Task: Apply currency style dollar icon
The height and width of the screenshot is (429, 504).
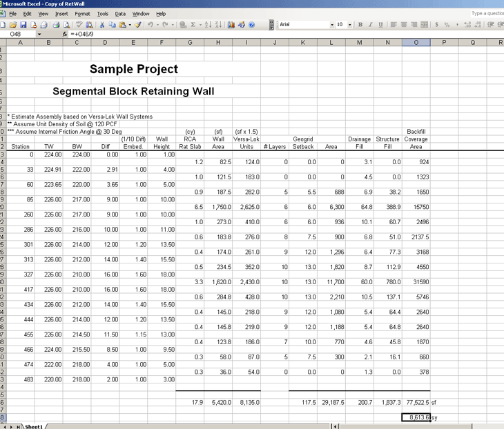Action: coord(436,25)
